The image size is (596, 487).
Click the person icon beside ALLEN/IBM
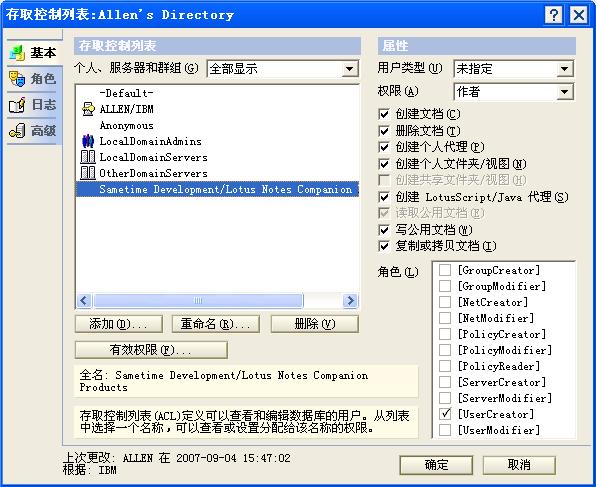click(88, 109)
